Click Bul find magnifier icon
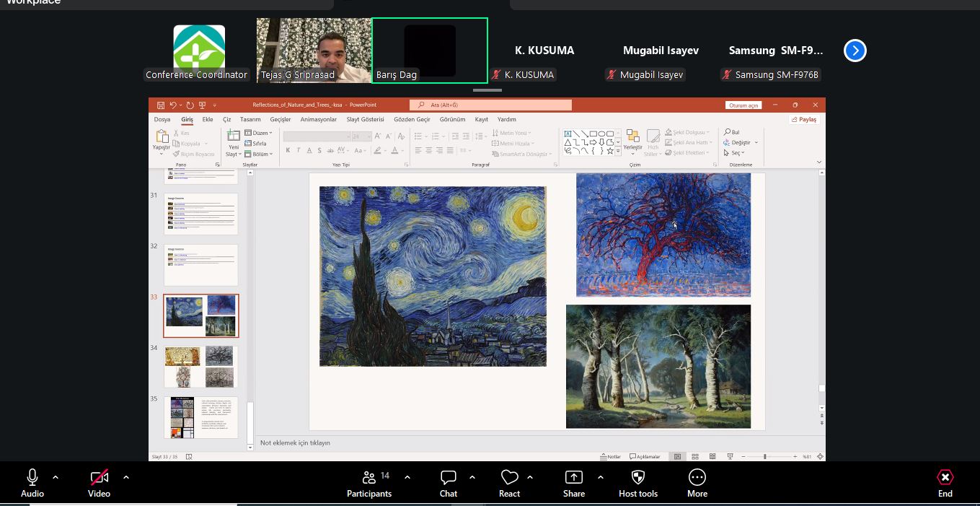 point(727,132)
